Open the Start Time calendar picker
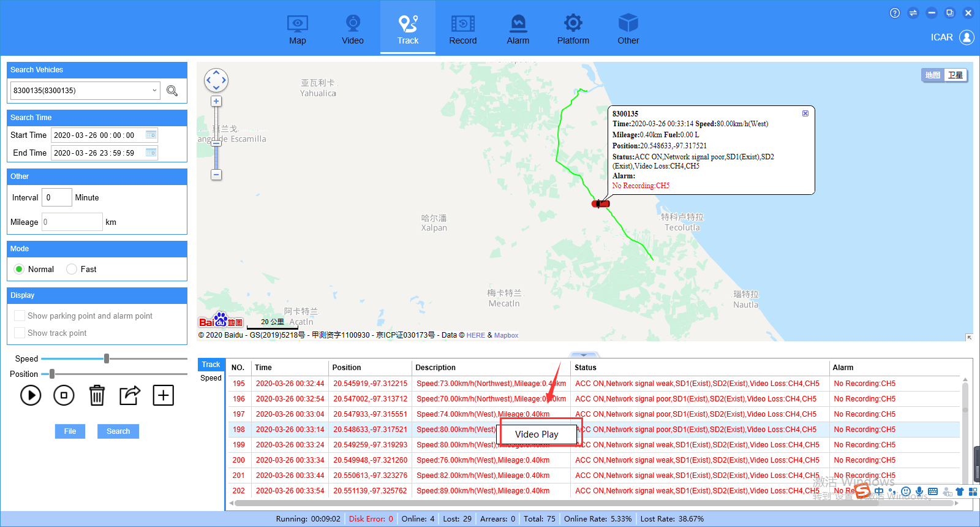Screen dimensions: 980x527 click(x=151, y=135)
